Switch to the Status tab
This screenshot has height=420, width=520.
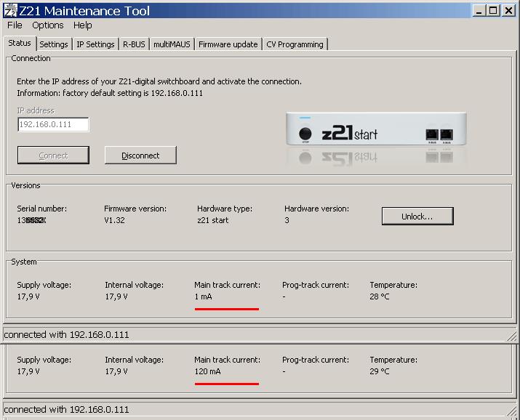click(20, 43)
